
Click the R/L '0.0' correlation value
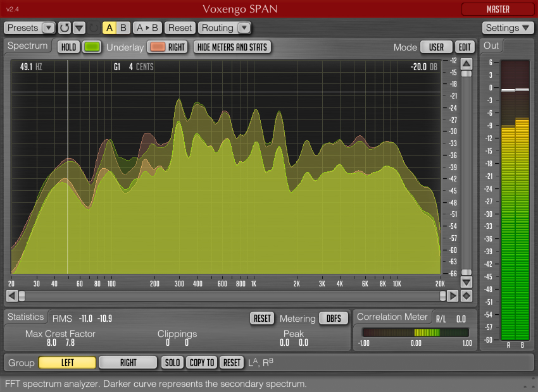(461, 319)
